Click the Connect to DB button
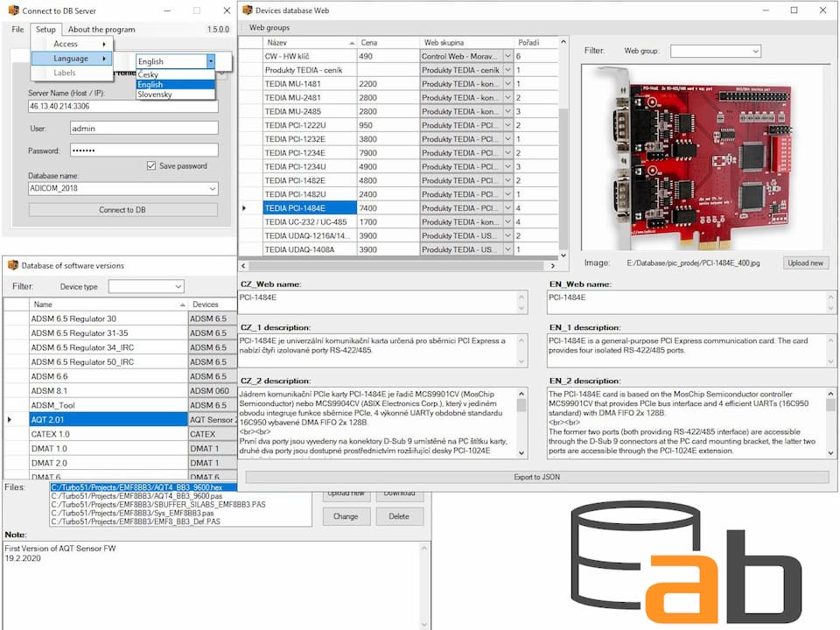Screen dimensions: 840x630 [x=122, y=210]
